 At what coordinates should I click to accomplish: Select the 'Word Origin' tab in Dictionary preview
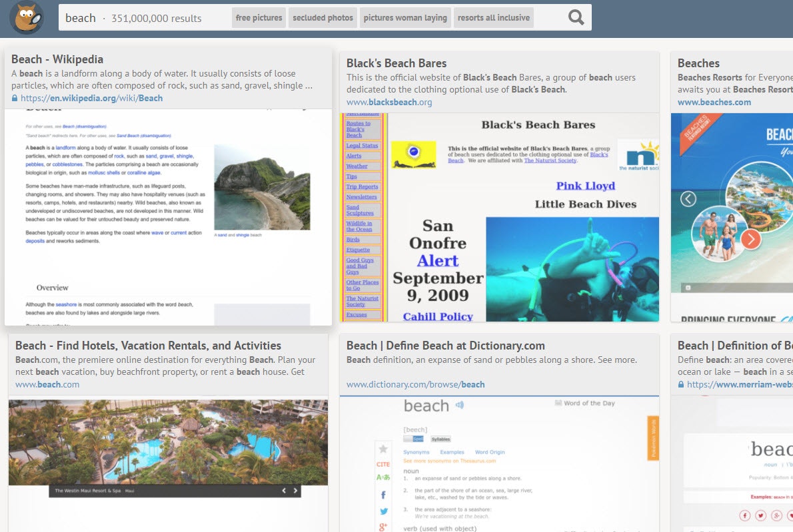coord(490,452)
